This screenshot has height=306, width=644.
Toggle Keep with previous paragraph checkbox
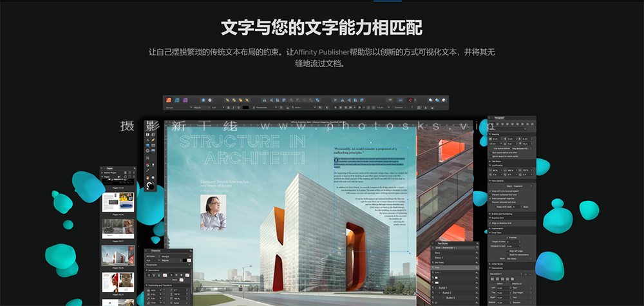pyautogui.click(x=490, y=191)
